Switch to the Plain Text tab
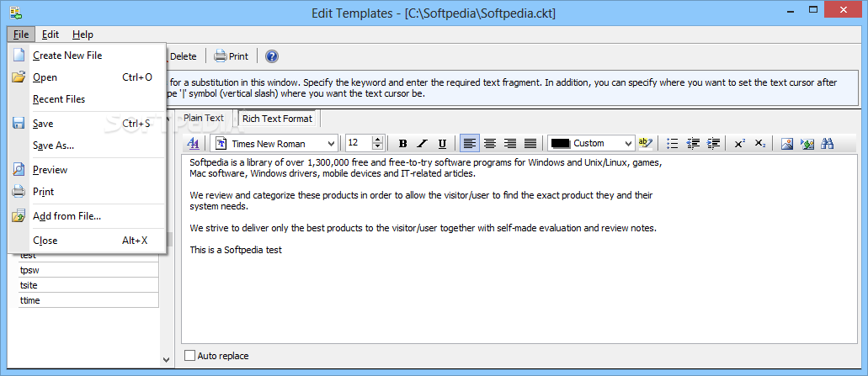Viewport: 868px width, 376px height. coord(204,118)
